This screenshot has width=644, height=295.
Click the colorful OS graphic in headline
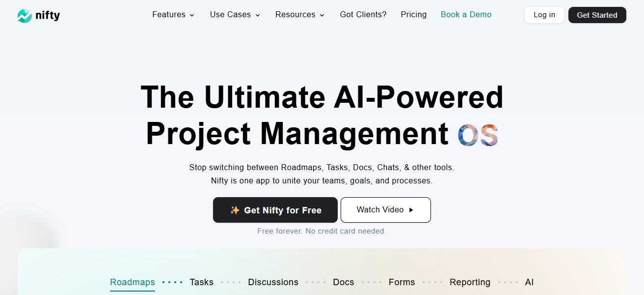478,135
